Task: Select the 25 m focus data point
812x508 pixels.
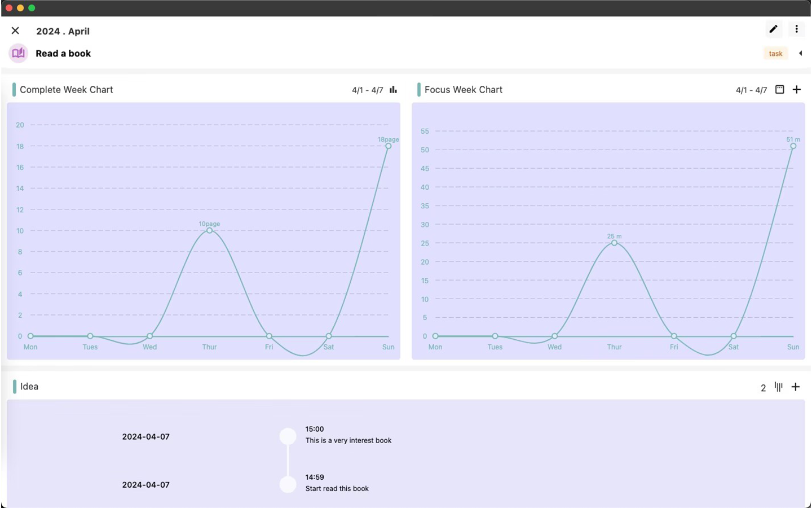Action: 614,243
